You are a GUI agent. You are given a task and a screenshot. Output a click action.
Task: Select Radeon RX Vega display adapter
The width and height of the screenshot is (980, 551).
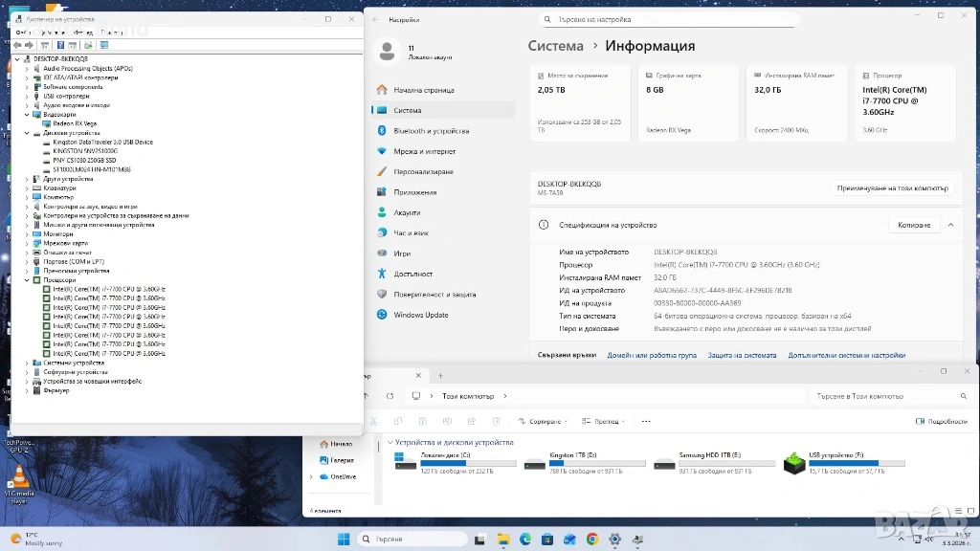coord(73,123)
